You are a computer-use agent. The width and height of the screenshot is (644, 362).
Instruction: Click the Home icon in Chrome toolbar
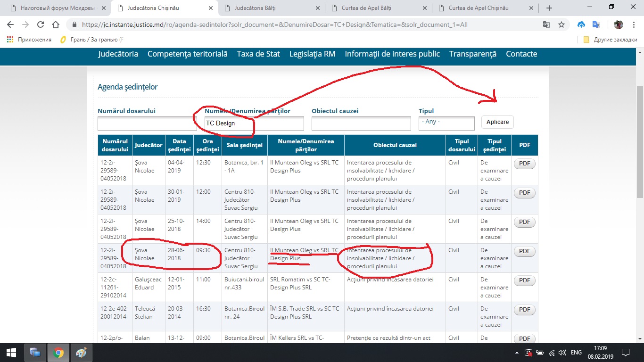(56, 25)
